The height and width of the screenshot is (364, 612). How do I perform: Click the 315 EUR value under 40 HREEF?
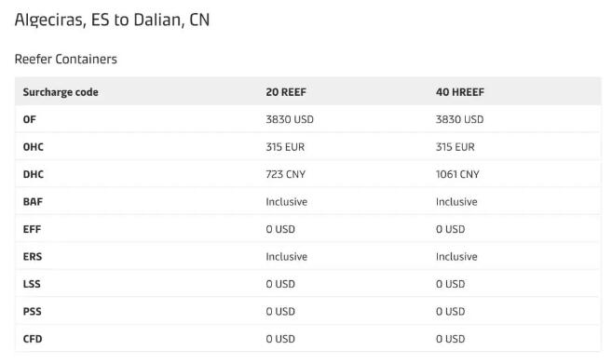click(456, 147)
